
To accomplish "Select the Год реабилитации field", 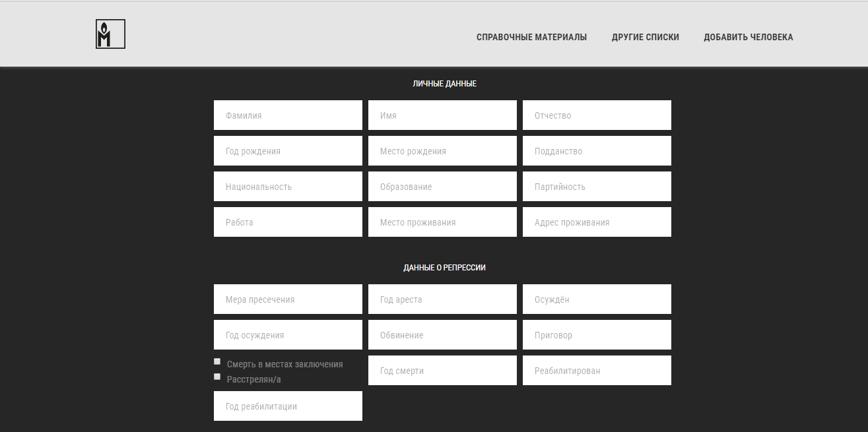I will [x=288, y=406].
